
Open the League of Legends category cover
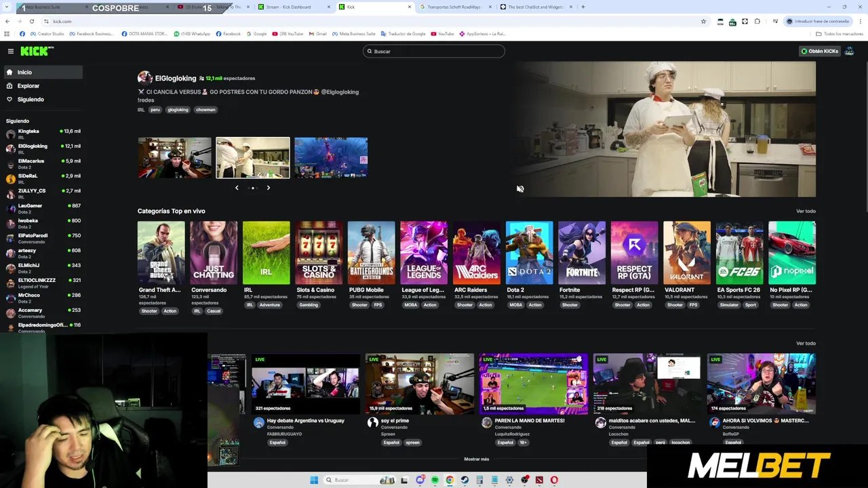tap(424, 253)
